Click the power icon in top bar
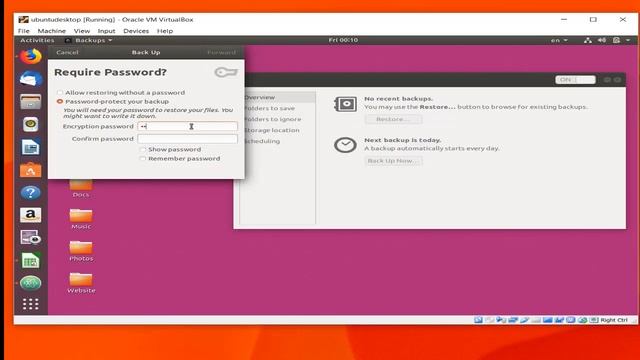This screenshot has height=360, width=640. tap(616, 40)
